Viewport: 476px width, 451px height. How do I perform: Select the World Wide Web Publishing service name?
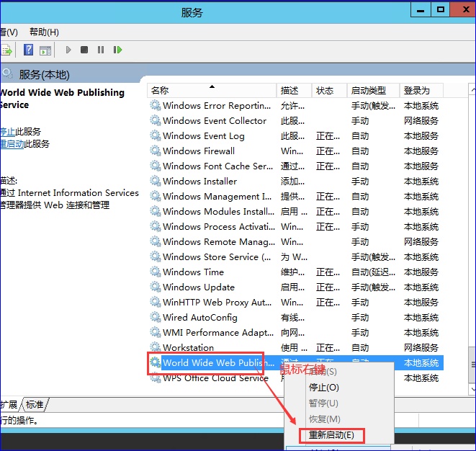pos(218,362)
